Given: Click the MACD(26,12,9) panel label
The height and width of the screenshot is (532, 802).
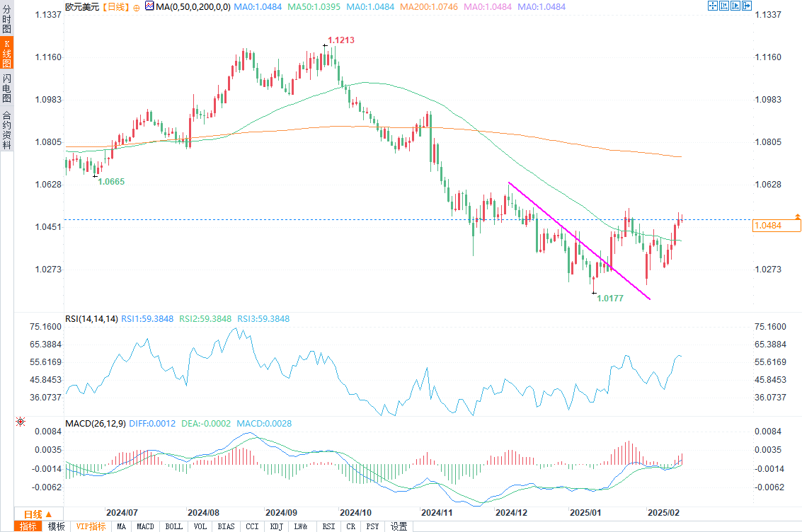Looking at the screenshot, I should [96, 424].
